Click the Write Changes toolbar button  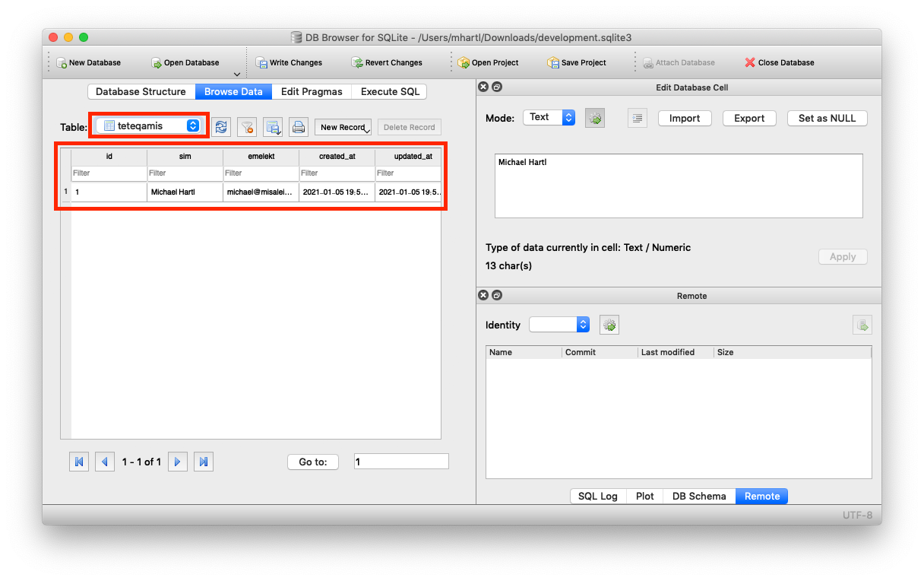tap(289, 62)
